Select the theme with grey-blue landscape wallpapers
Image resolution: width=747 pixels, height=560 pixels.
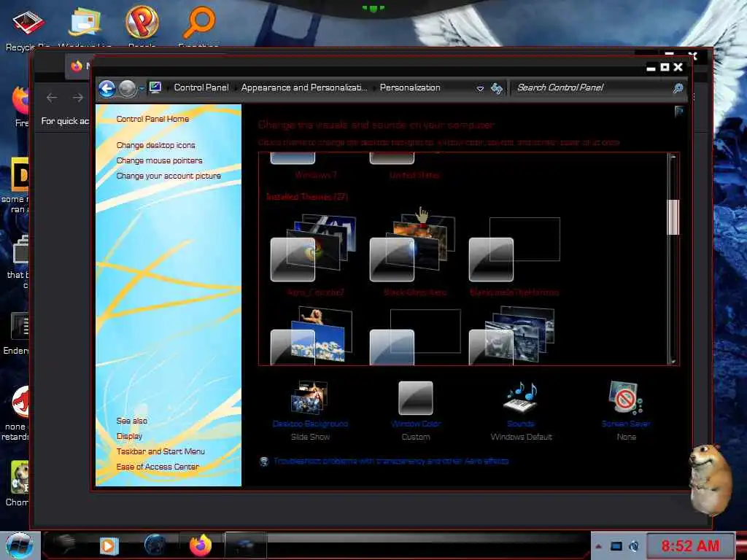click(512, 335)
